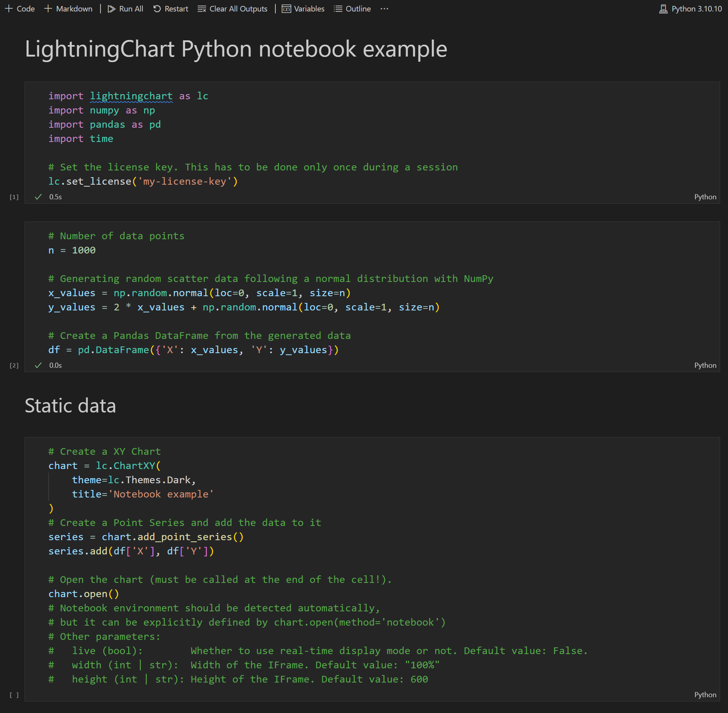Click the title='Notebook example' argument
Screen dimensions: 728x713
[143, 494]
